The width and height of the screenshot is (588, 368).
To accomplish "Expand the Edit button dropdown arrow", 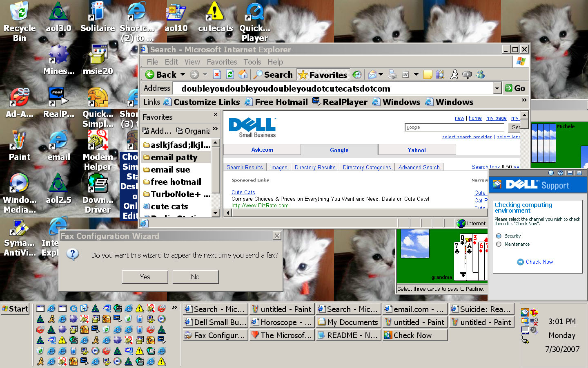I will [416, 74].
